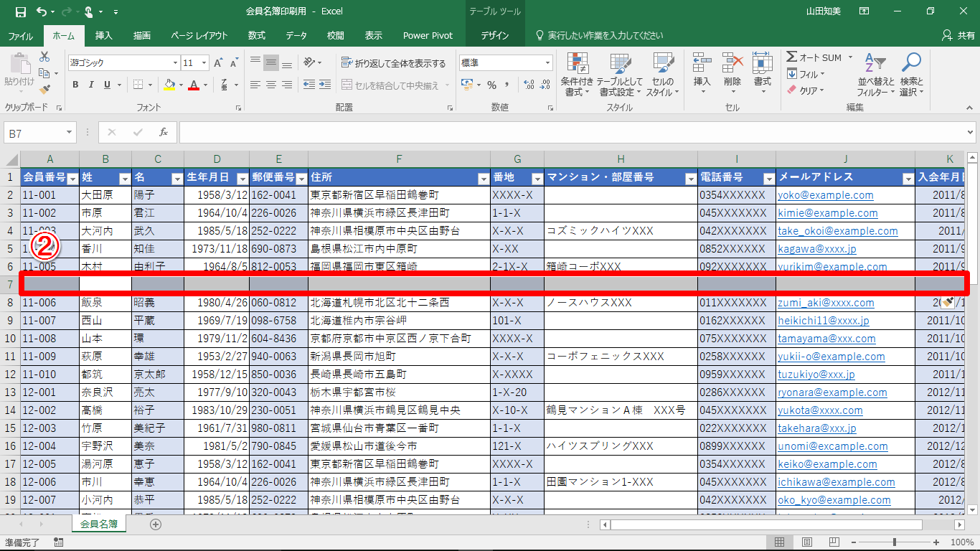Toggle bold formatting
The height and width of the screenshot is (551, 980).
pyautogui.click(x=75, y=85)
